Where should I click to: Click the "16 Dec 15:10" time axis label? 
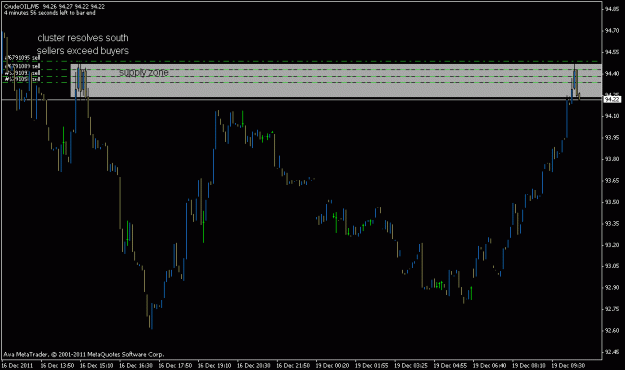pyautogui.click(x=96, y=365)
